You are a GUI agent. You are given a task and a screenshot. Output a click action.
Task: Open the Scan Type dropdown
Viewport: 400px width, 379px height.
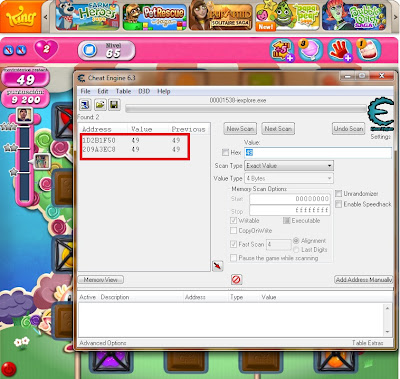289,165
